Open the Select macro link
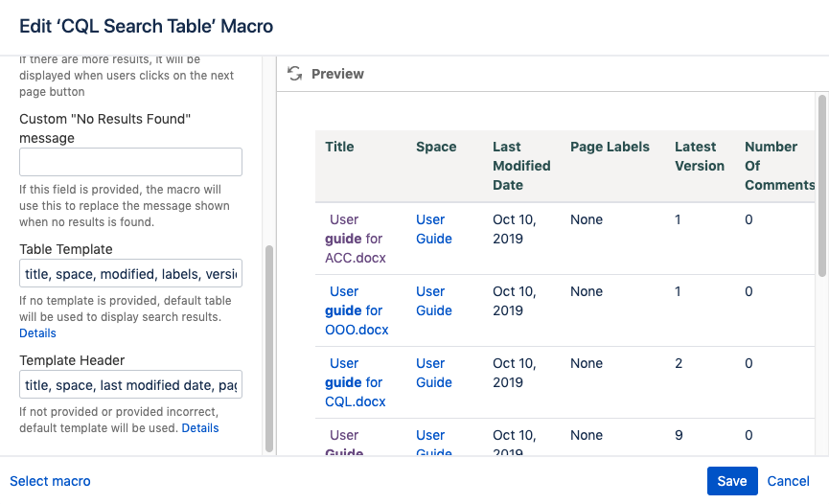The width and height of the screenshot is (829, 504). click(50, 481)
